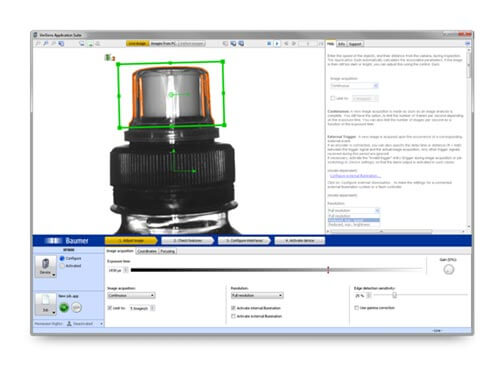Click the grey round icon beside green button
Image resolution: width=500 pixels, height=375 pixels.
pyautogui.click(x=76, y=308)
